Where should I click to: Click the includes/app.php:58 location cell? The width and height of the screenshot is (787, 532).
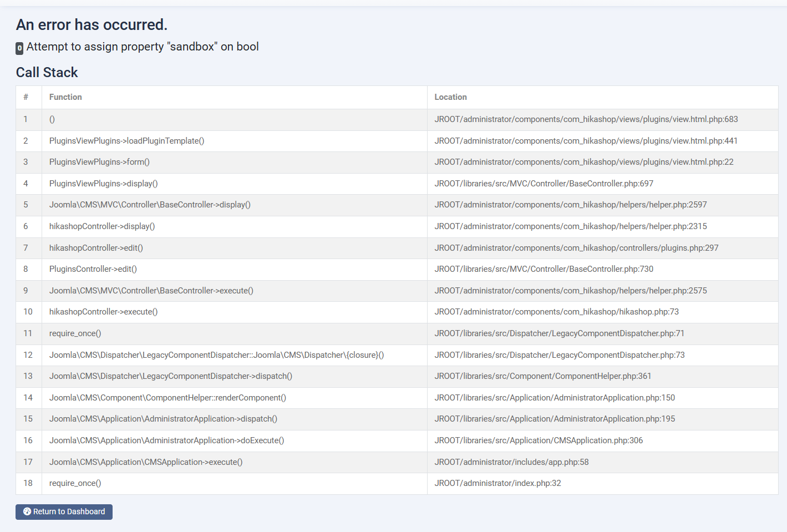(511, 462)
